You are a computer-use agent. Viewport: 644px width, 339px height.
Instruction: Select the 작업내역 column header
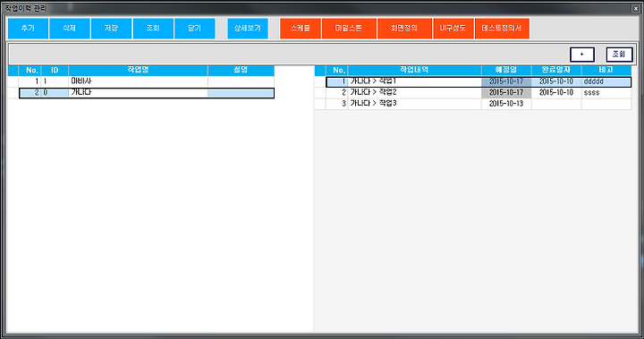(414, 71)
